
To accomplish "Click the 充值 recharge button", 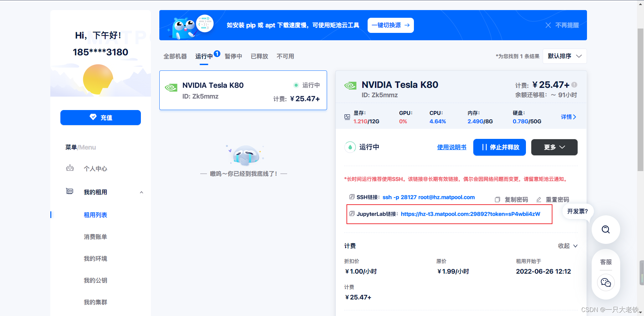I will click(x=101, y=117).
